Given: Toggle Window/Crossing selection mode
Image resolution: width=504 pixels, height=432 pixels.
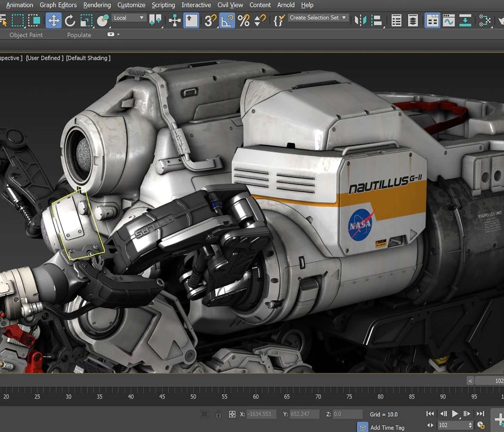Looking at the screenshot, I should pos(35,21).
